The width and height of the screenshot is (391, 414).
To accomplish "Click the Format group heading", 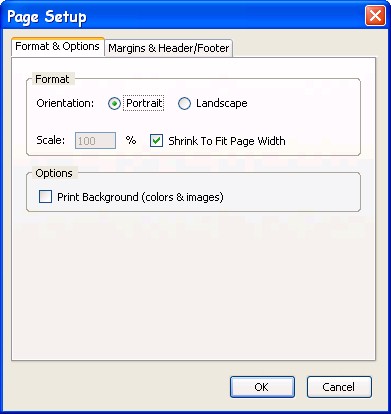I will pyautogui.click(x=52, y=79).
